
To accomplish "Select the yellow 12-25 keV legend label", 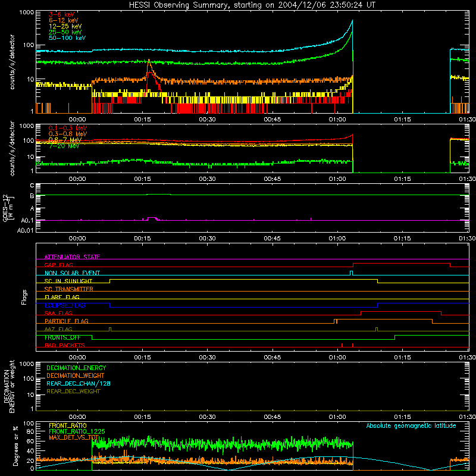I will [65, 26].
